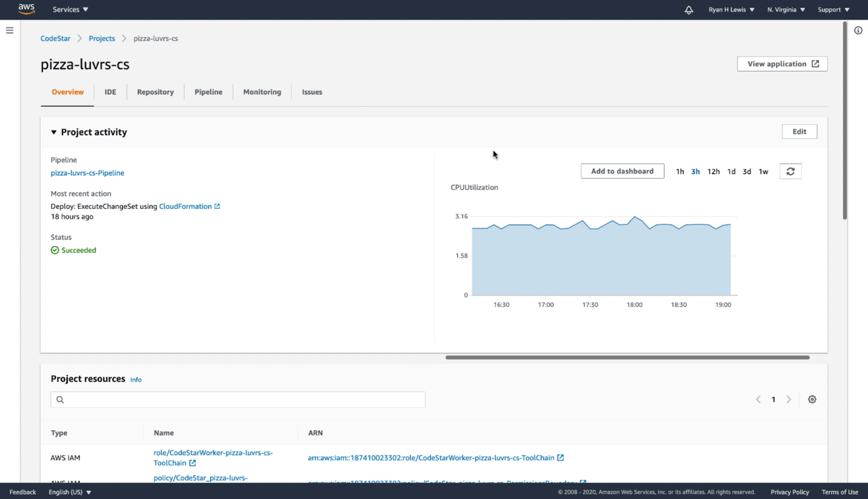Go to CodeStar breadcrumb
This screenshot has height=499, width=868.
[x=55, y=39]
